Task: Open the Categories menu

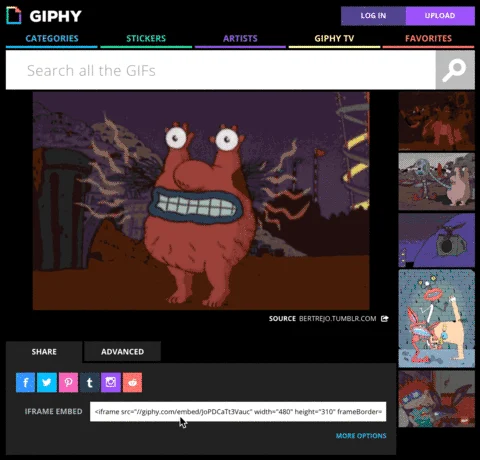Action: 52,39
